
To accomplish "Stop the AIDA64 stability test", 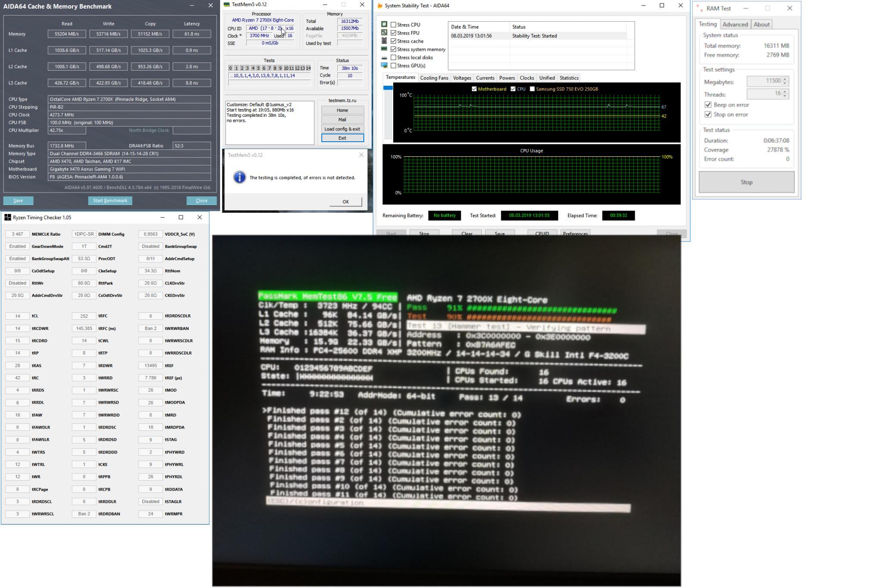I will coord(424,233).
